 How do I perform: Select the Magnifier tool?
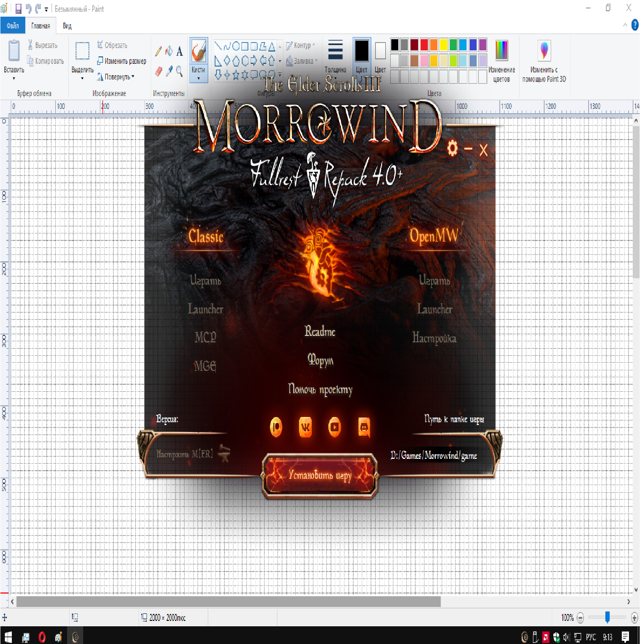coord(180,71)
